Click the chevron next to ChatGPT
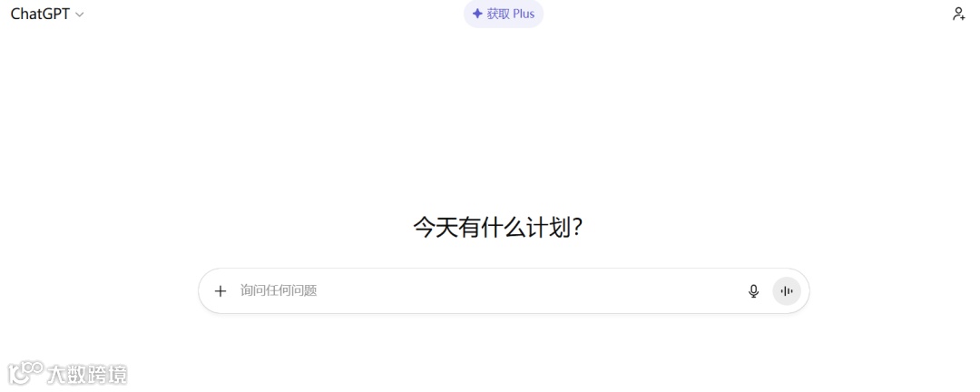 (79, 15)
